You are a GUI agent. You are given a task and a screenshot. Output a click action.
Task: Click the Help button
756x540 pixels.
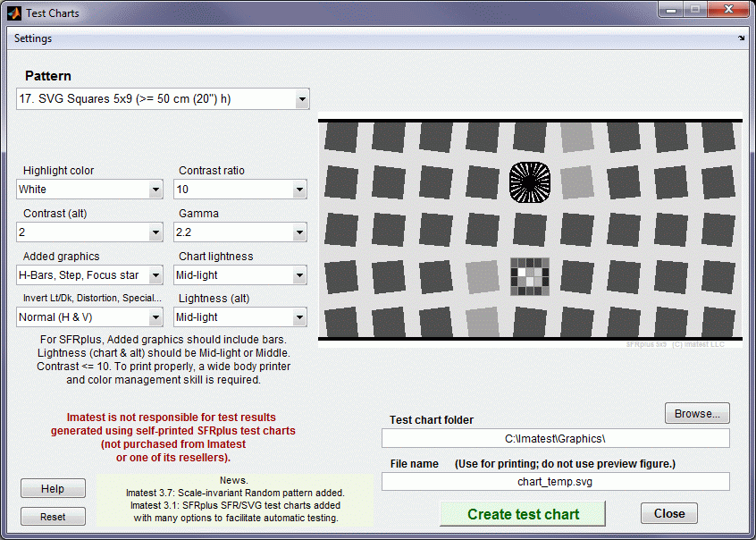pos(53,488)
